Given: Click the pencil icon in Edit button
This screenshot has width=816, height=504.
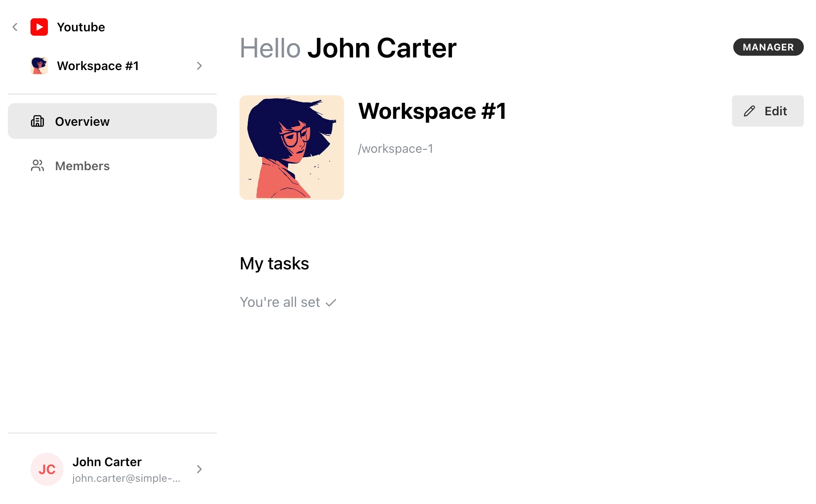Looking at the screenshot, I should click(x=749, y=111).
